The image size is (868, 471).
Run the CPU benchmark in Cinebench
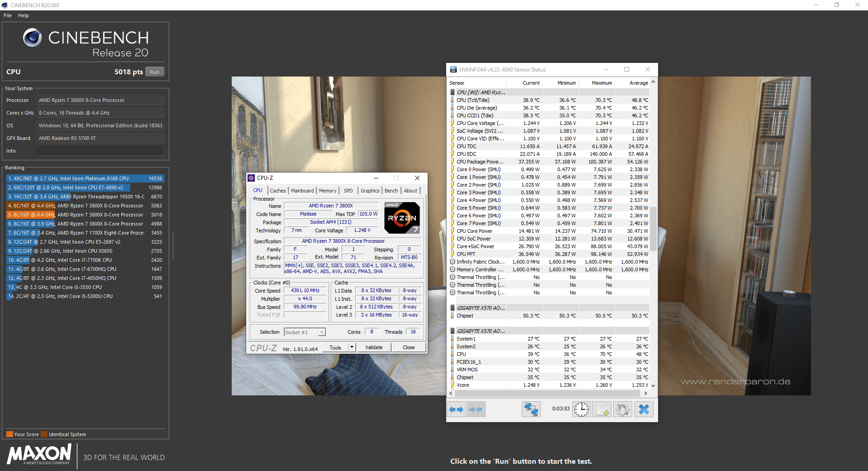pos(154,72)
